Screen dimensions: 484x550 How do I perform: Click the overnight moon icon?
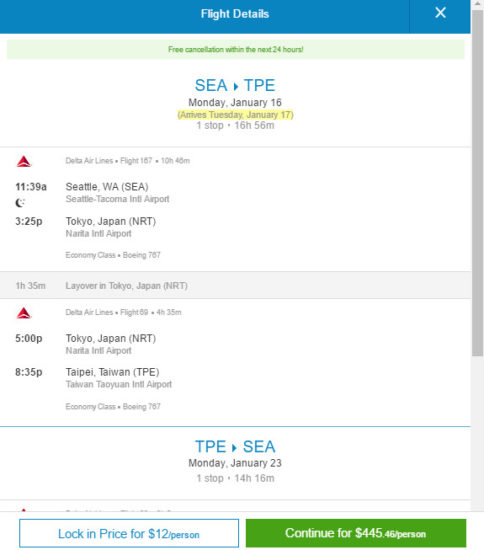pos(20,202)
